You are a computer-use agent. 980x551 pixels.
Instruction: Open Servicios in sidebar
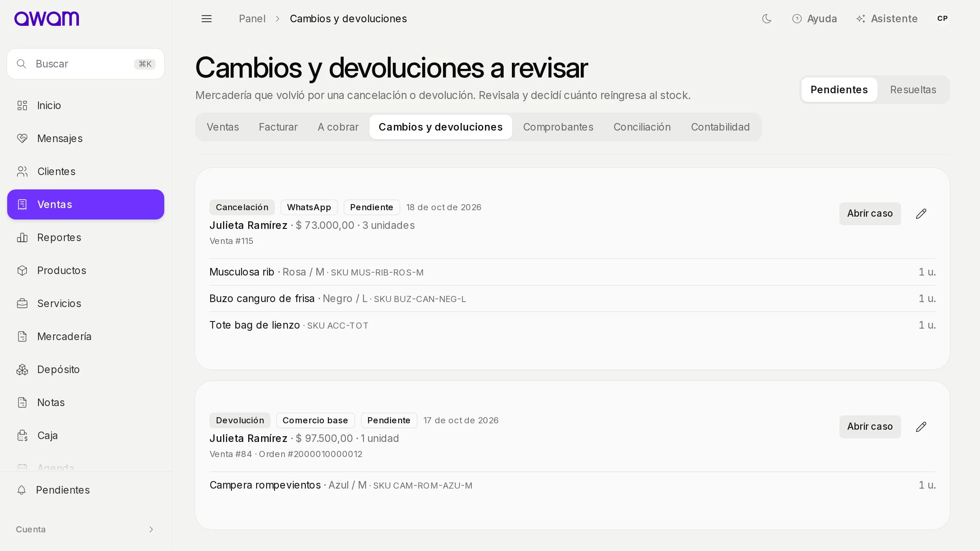[x=86, y=303]
